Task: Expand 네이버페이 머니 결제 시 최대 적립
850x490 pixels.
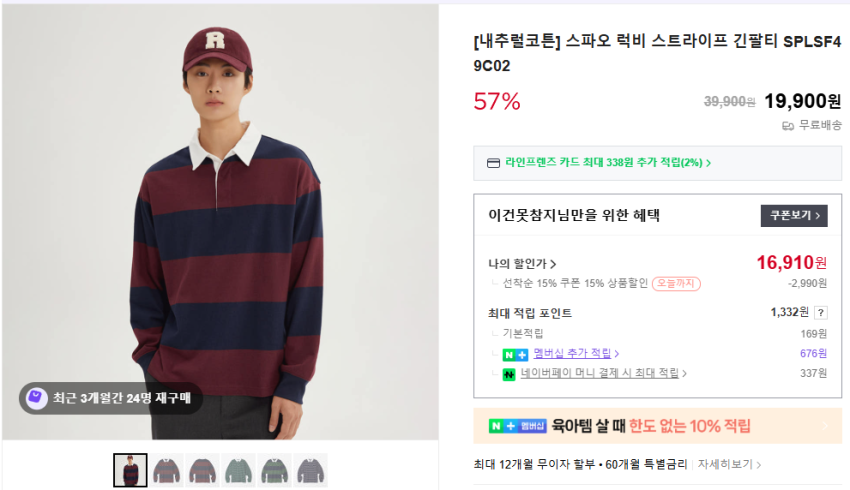Action: [604, 374]
